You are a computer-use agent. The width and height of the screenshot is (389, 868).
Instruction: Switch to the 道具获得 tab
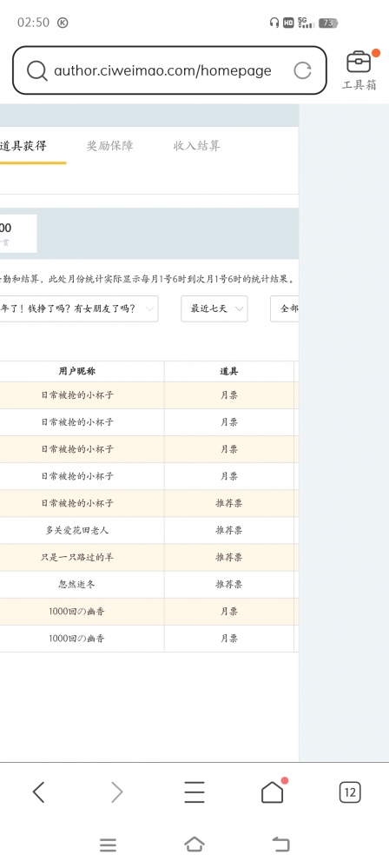click(x=23, y=146)
